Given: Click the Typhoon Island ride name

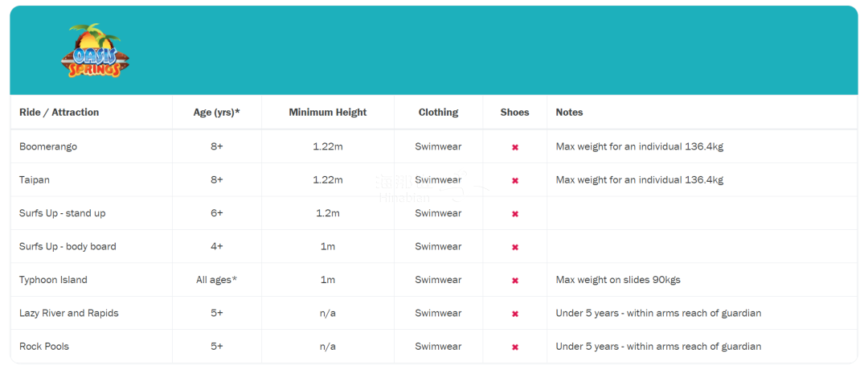Looking at the screenshot, I should pos(53,280).
